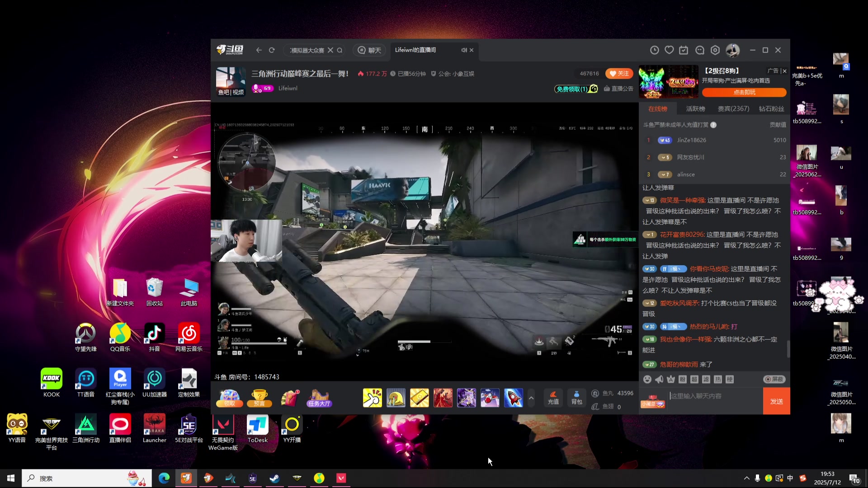868x488 pixels.
Task: Close the ad banner with its X
Action: click(784, 71)
